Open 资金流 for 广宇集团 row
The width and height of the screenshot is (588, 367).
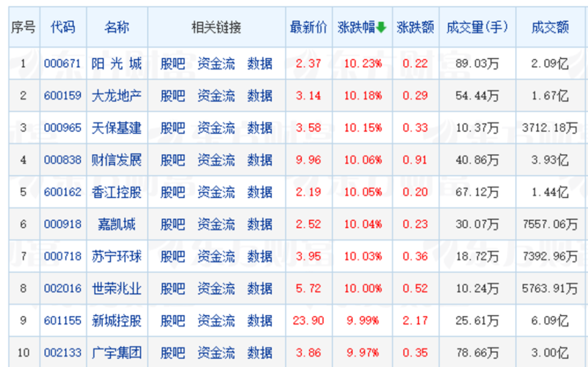click(216, 353)
